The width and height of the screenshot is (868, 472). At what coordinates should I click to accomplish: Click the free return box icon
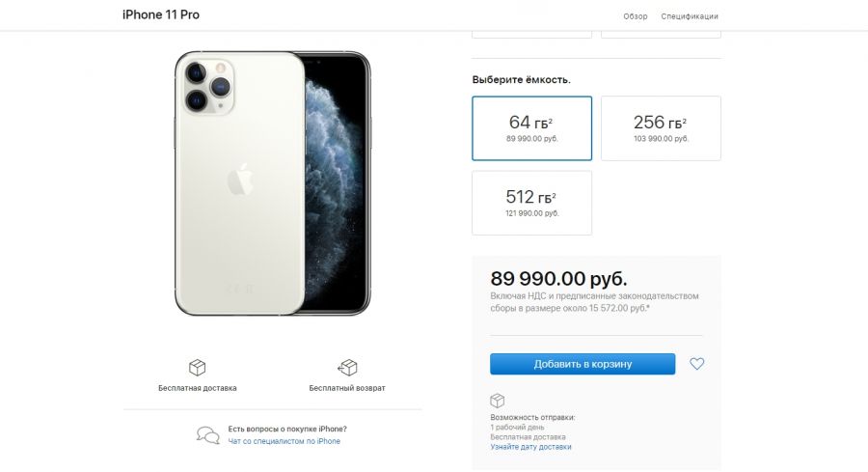point(347,367)
